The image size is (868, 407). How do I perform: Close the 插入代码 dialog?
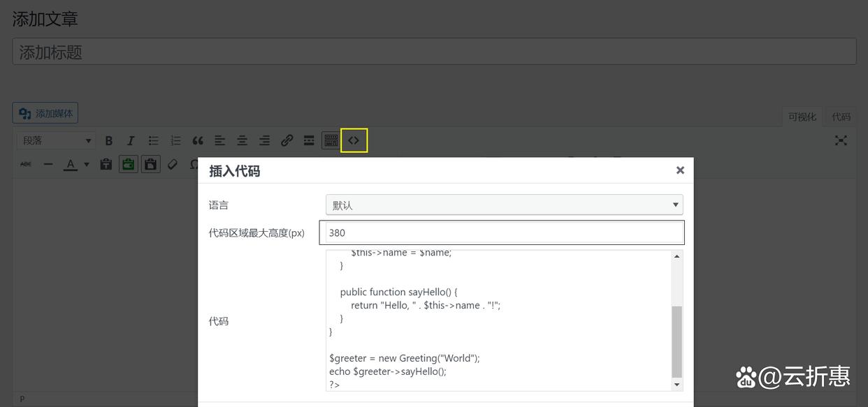[x=679, y=170]
